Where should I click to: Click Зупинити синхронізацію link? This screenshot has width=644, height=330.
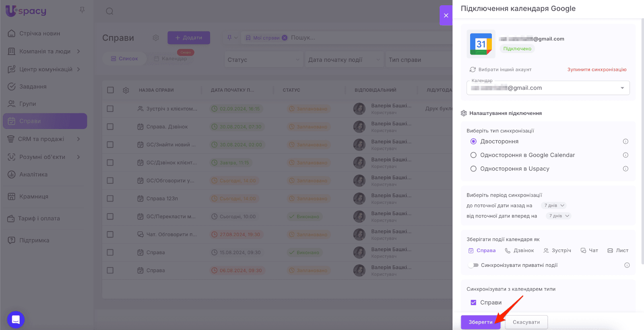point(597,70)
